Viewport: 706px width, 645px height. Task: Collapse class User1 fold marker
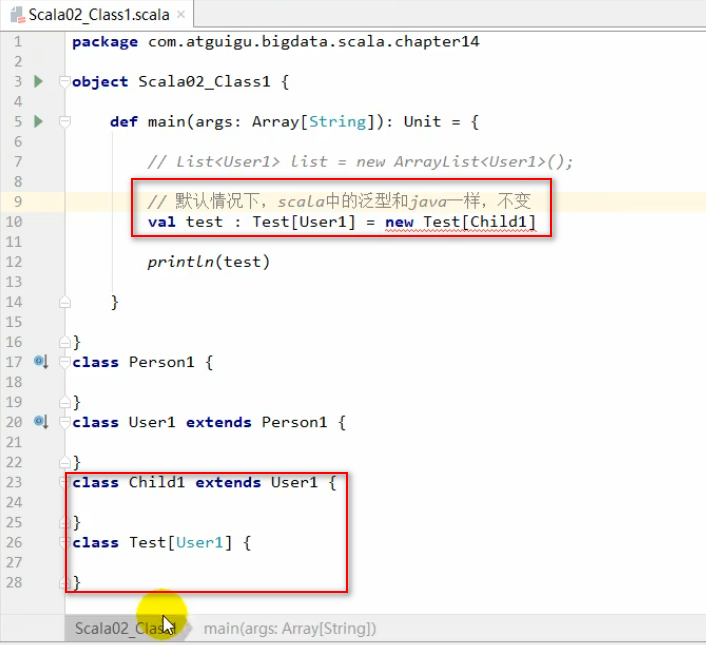(x=65, y=422)
